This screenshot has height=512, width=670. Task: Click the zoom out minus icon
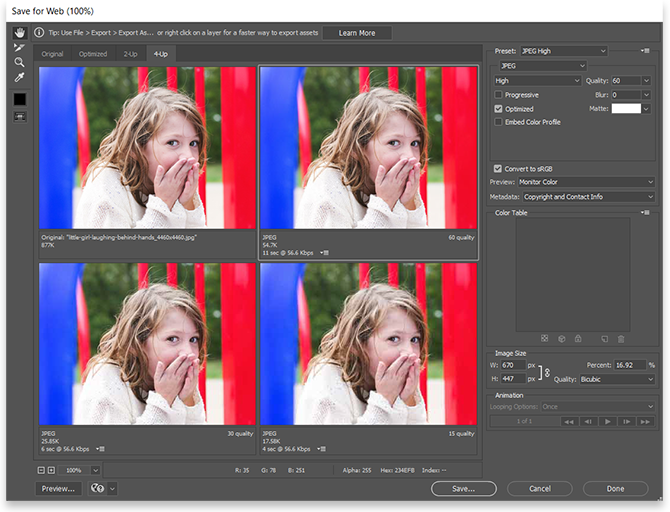41,469
